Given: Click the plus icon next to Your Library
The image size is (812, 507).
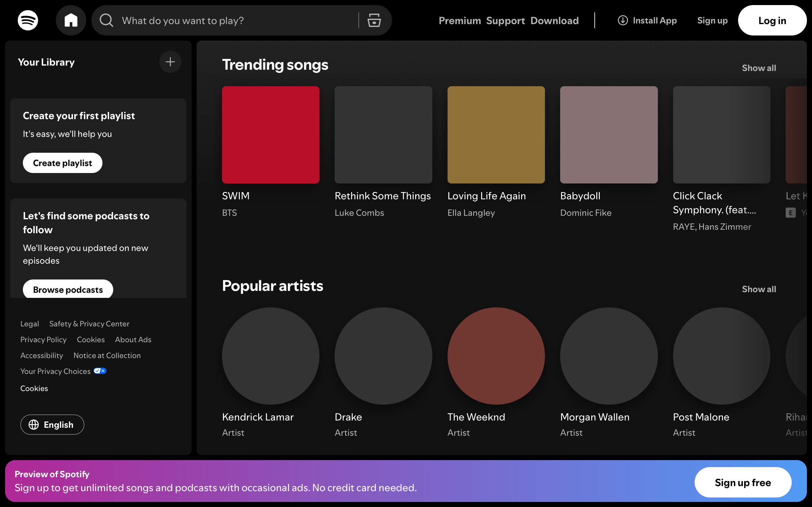Looking at the screenshot, I should (x=170, y=62).
